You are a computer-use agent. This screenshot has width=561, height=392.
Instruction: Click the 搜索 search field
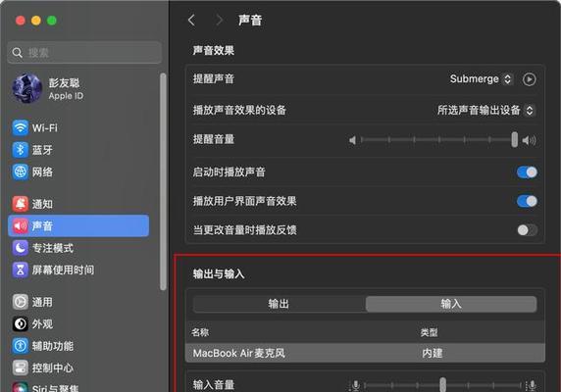[84, 53]
